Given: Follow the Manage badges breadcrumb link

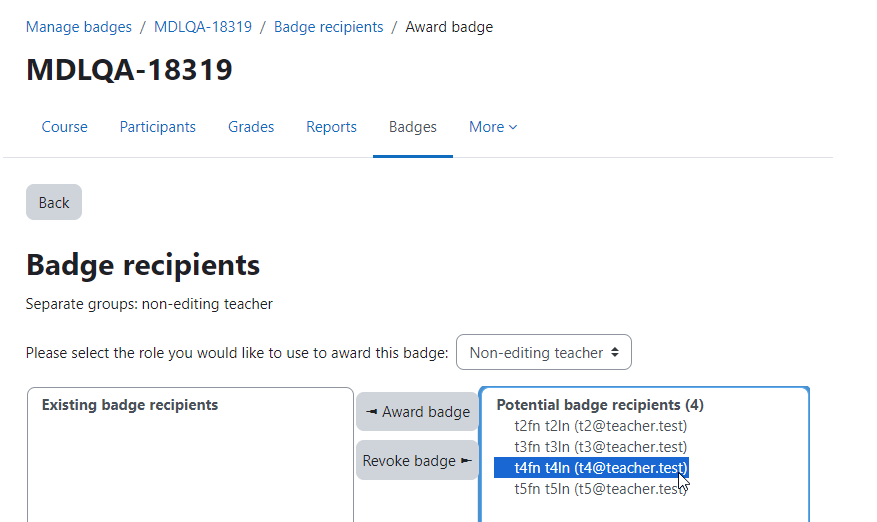Looking at the screenshot, I should [x=79, y=27].
